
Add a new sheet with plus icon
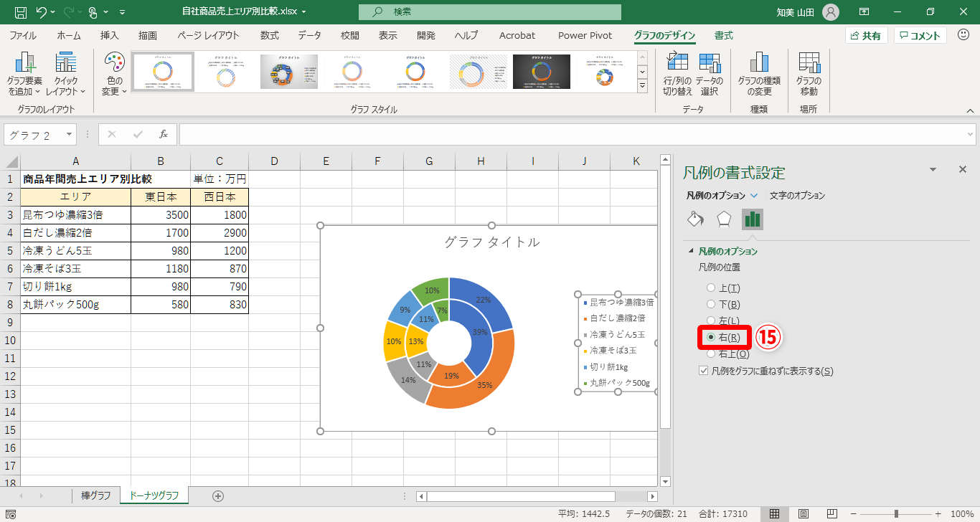pos(218,495)
